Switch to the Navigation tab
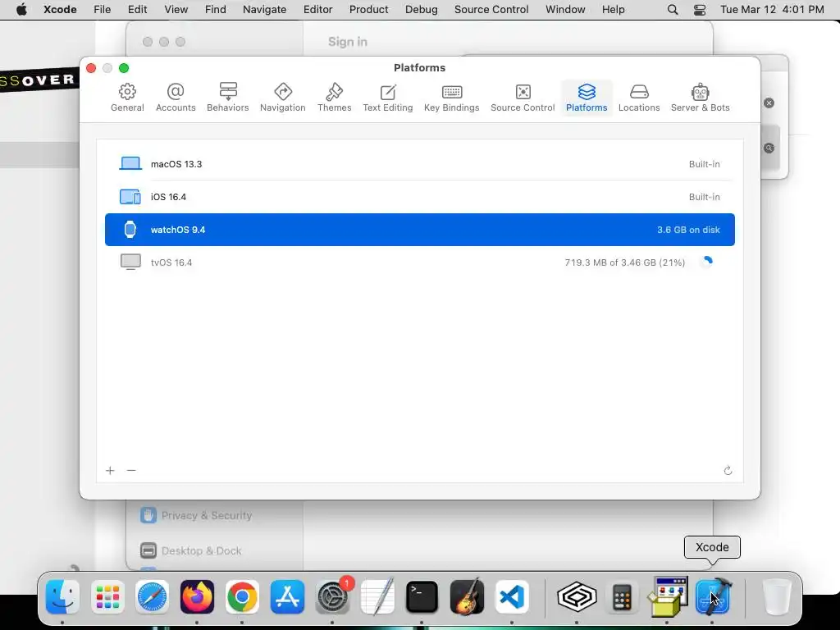Screen dimensions: 840x630 click(x=282, y=98)
